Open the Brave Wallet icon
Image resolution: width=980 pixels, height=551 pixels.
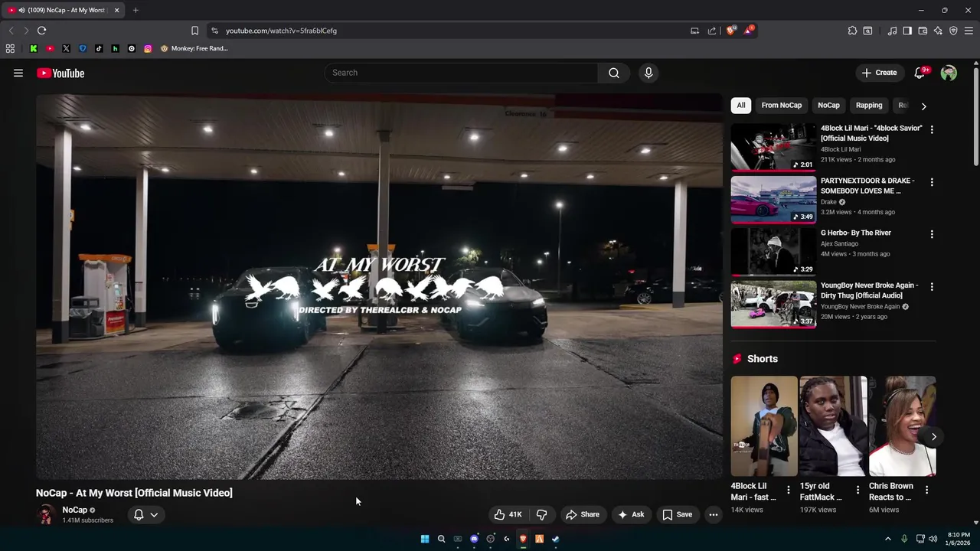(923, 31)
